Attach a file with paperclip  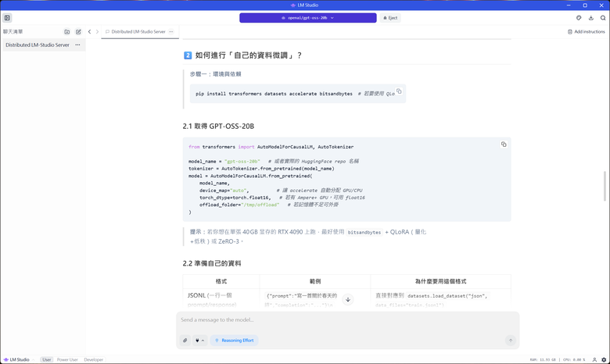pyautogui.click(x=185, y=341)
